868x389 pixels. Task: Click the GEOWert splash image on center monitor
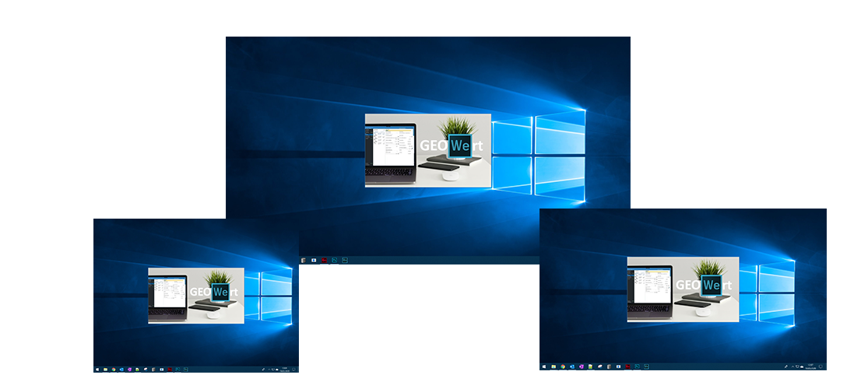pos(427,150)
